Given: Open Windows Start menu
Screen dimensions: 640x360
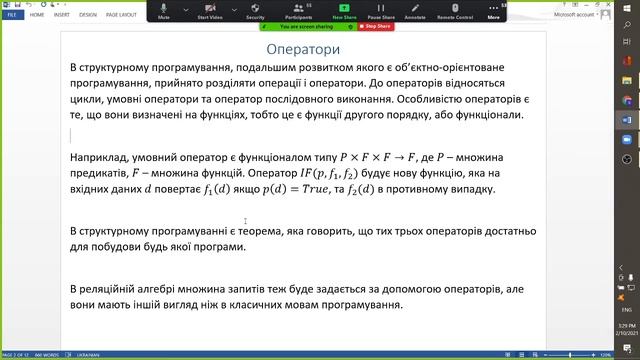Looking at the screenshot, I should [627, 8].
